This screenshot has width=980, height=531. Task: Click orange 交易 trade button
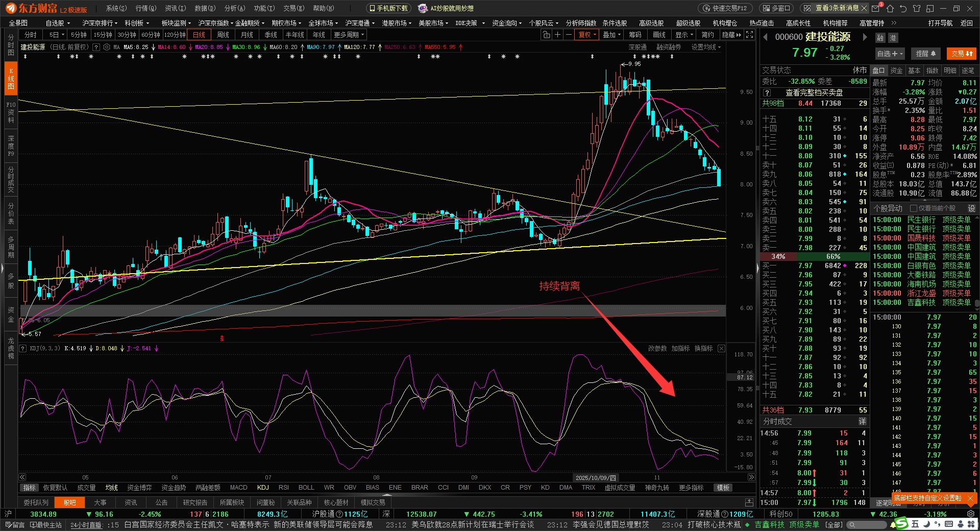pos(962,54)
